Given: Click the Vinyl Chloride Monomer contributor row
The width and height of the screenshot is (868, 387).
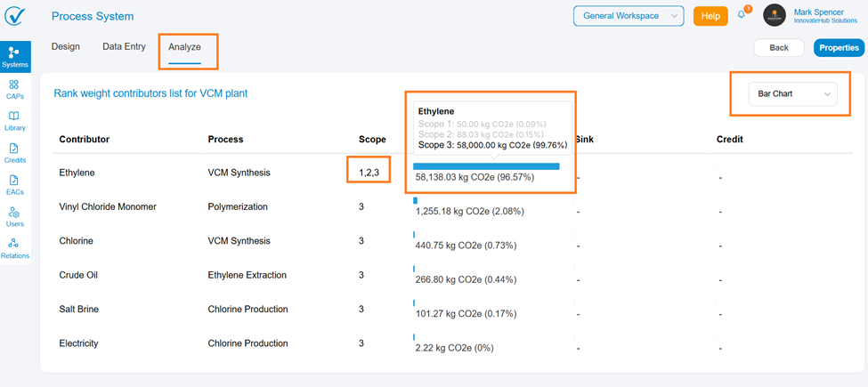Looking at the screenshot, I should (x=108, y=207).
